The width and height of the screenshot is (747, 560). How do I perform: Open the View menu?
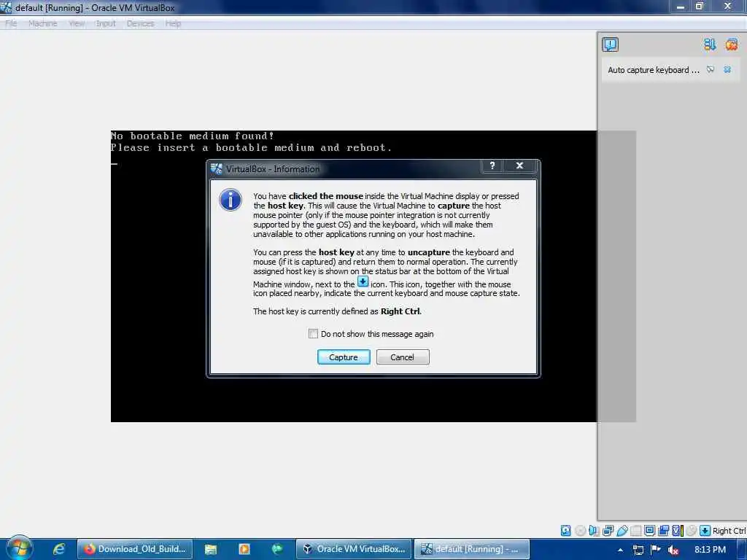click(x=77, y=23)
